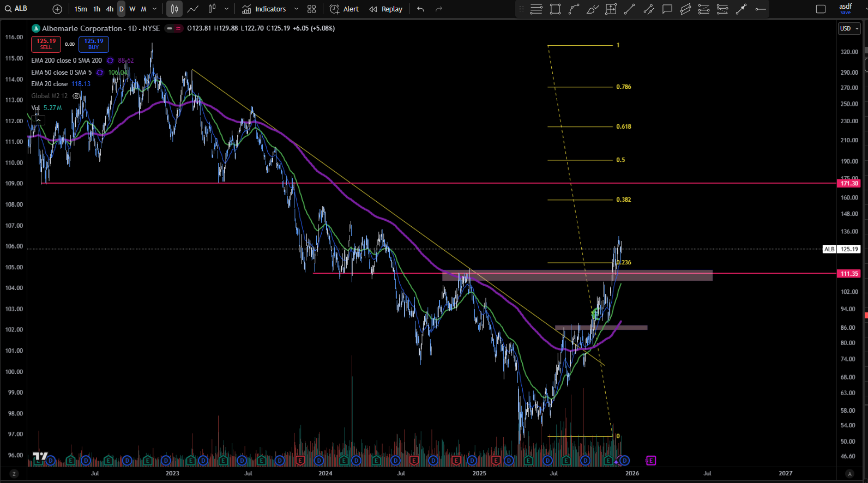Viewport: 868px width, 483px height.
Task: Grab the drawing toolbar drag handle
Action: coord(521,9)
